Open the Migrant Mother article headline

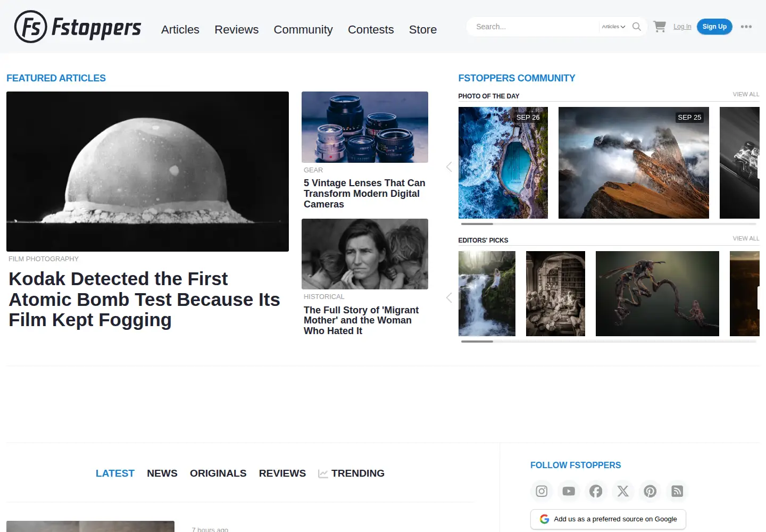pyautogui.click(x=361, y=320)
